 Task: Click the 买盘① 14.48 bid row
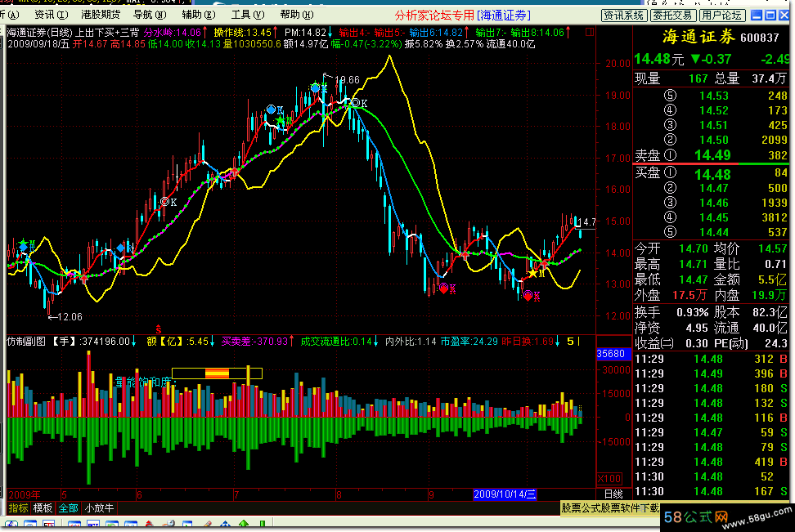click(712, 174)
